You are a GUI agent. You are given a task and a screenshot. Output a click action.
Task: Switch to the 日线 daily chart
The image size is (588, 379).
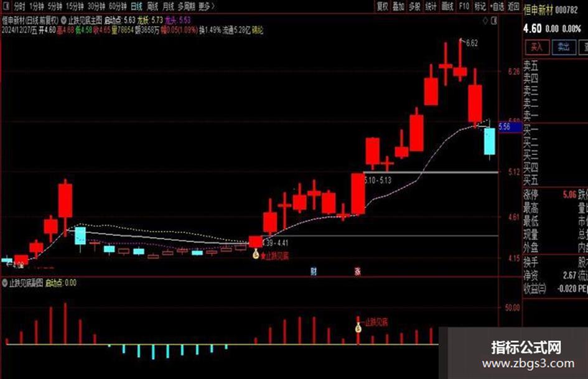pos(136,6)
